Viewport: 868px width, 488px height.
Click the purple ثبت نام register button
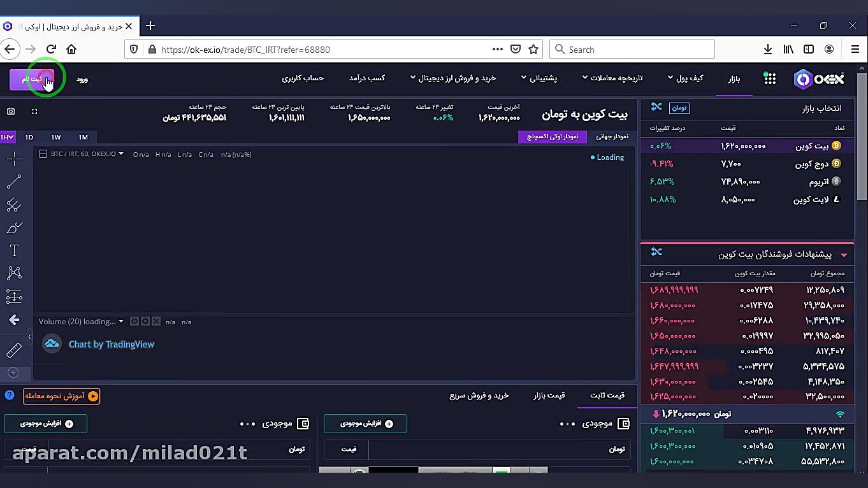[32, 79]
